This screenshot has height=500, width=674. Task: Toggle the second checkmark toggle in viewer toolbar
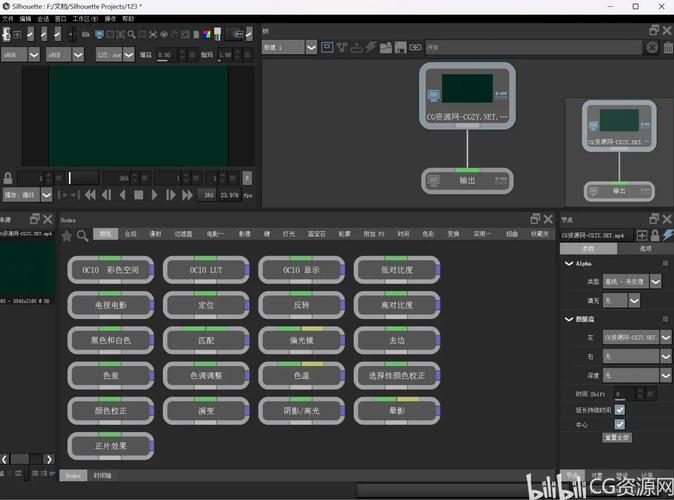[x=44, y=34]
